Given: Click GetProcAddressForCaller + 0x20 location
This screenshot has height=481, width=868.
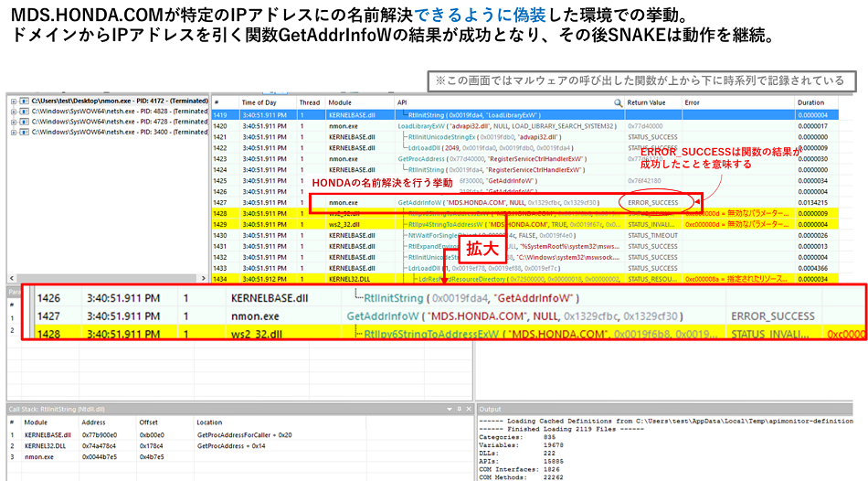Looking at the screenshot, I should pos(244,435).
